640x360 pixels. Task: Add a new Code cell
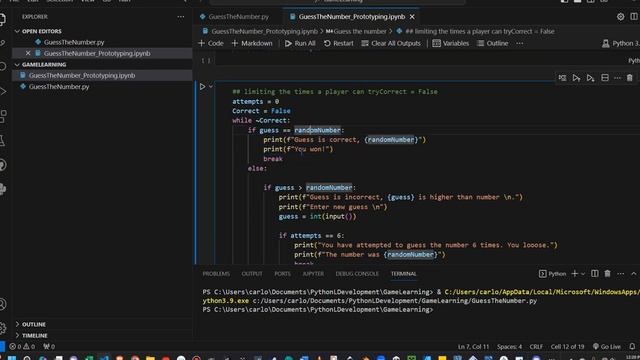pyautogui.click(x=211, y=43)
